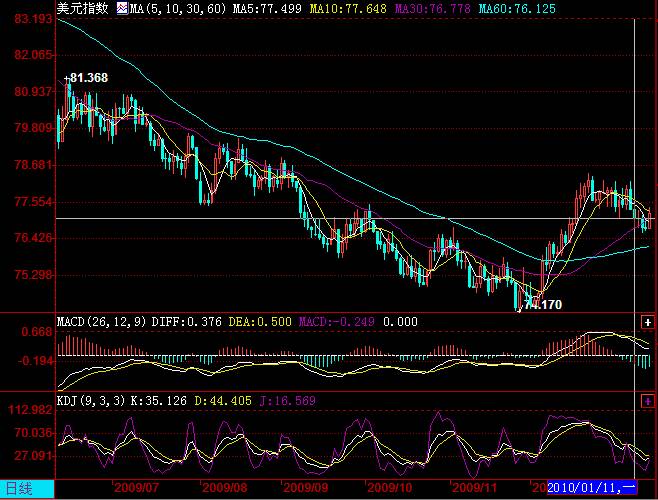Click the 2009/07 date axis label
This screenshot has width=658, height=500.
[x=136, y=488]
